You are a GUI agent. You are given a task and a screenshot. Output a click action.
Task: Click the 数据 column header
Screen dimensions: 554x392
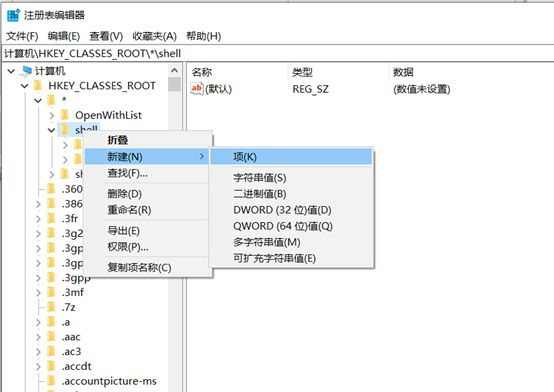tap(403, 72)
